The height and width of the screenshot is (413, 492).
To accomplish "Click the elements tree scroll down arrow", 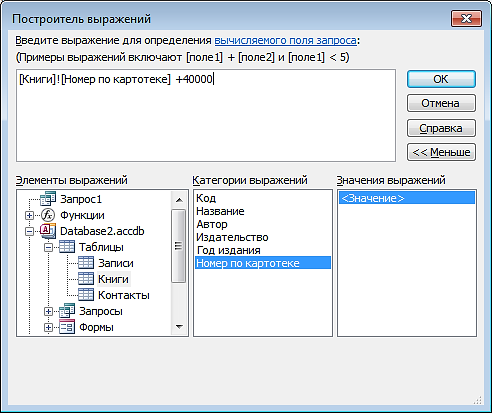I will click(179, 326).
